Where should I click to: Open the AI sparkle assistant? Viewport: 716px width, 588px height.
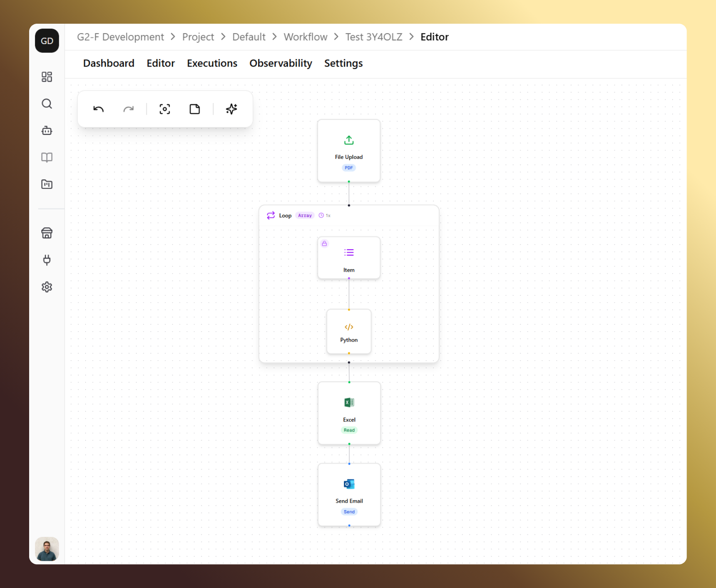pos(231,109)
